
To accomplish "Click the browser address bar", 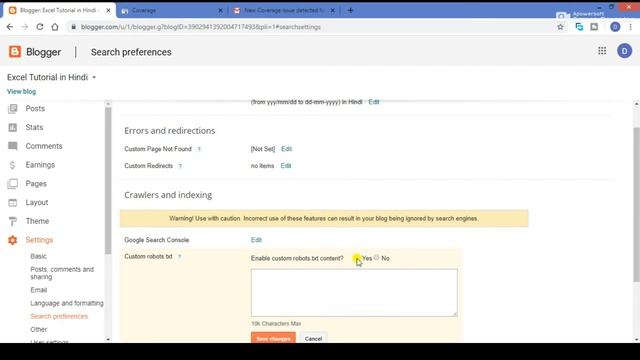I will point(312,27).
